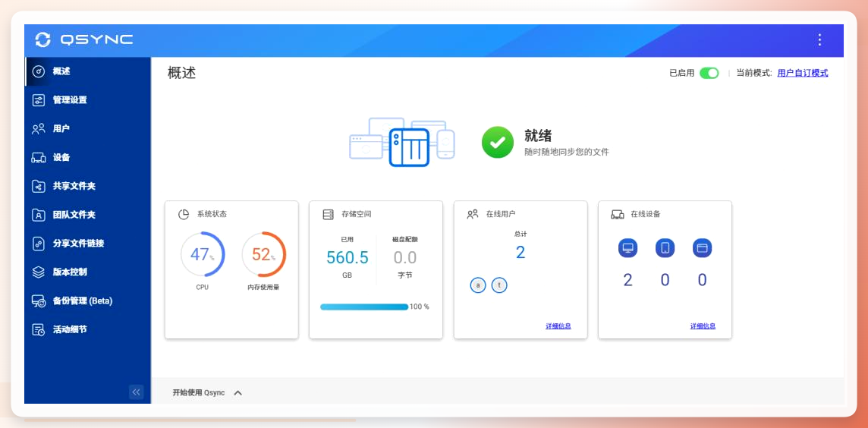This screenshot has width=868, height=428.
Task: Click the Overview (概述) sidebar icon
Action: [x=38, y=71]
